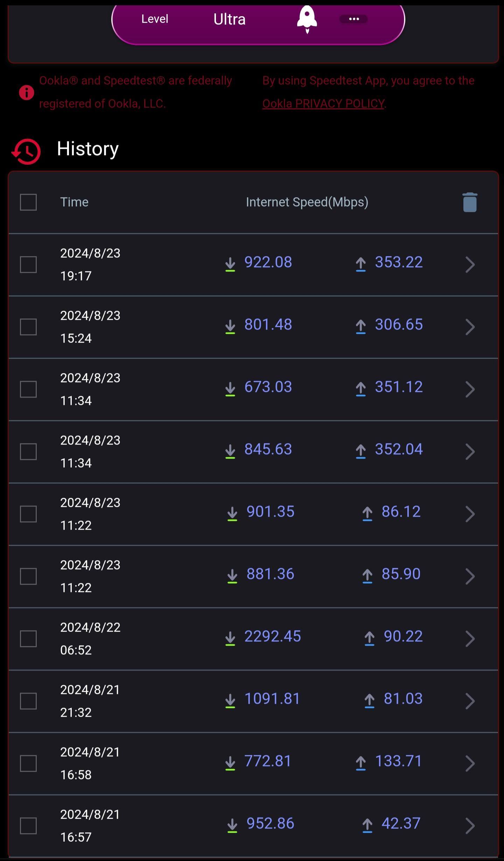The height and width of the screenshot is (861, 504).
Task: Click the rocket icon beside Ultra
Action: coord(307,19)
